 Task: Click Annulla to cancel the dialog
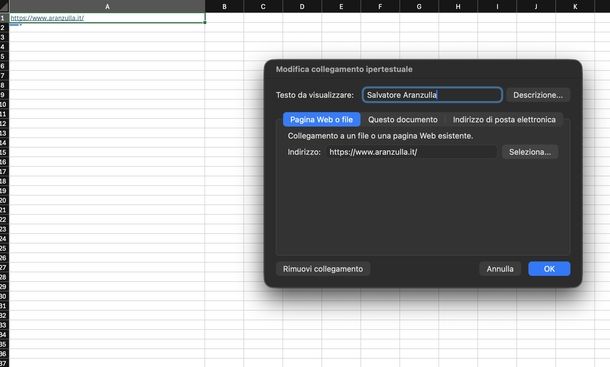click(500, 269)
